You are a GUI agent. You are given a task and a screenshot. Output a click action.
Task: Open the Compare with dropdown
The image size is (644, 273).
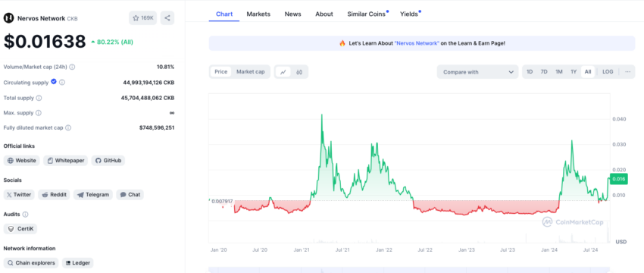[x=477, y=72]
